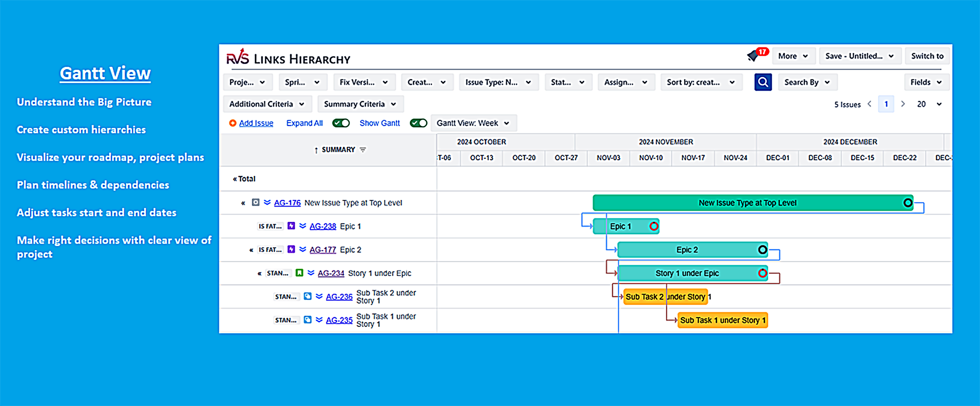This screenshot has height=406, width=980.
Task: Click the double-chevron icon beside AG-235
Action: pos(319,320)
